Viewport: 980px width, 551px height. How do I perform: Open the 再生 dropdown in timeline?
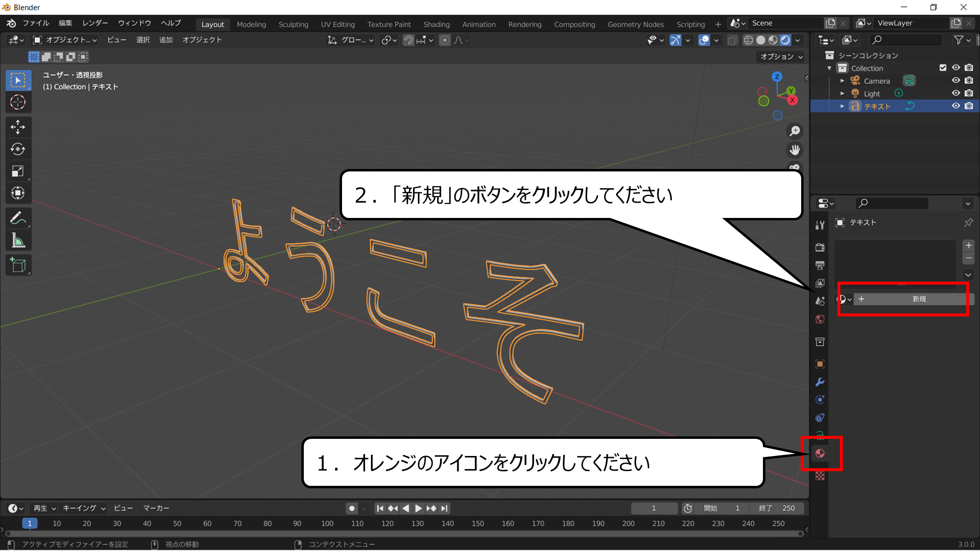[44, 508]
